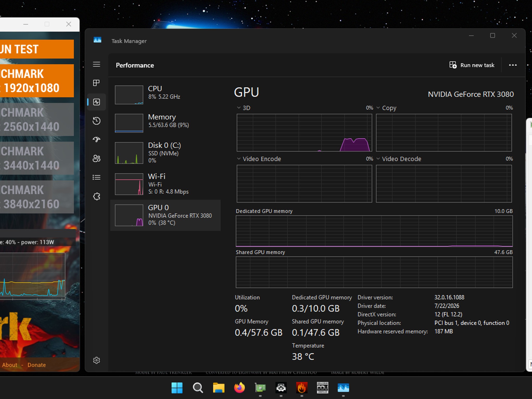Screen dimensions: 532x399
Task: Open the Startup apps page icon
Action: [96, 139]
